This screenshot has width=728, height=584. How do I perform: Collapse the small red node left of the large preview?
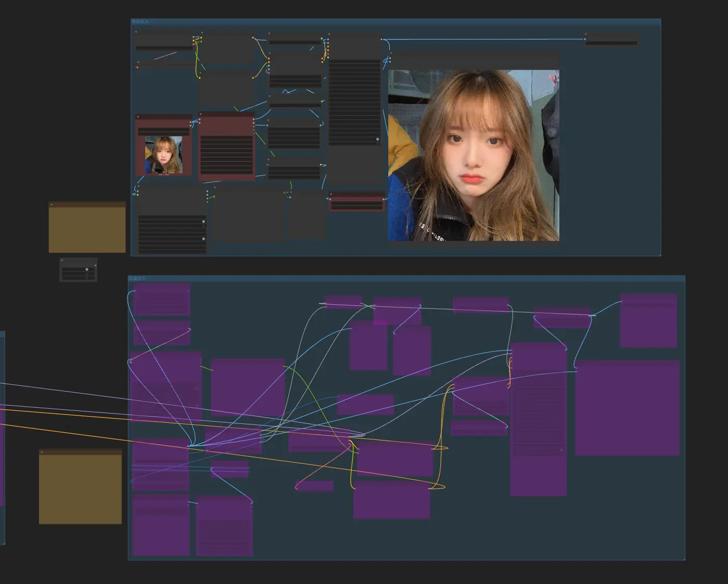pos(331,194)
